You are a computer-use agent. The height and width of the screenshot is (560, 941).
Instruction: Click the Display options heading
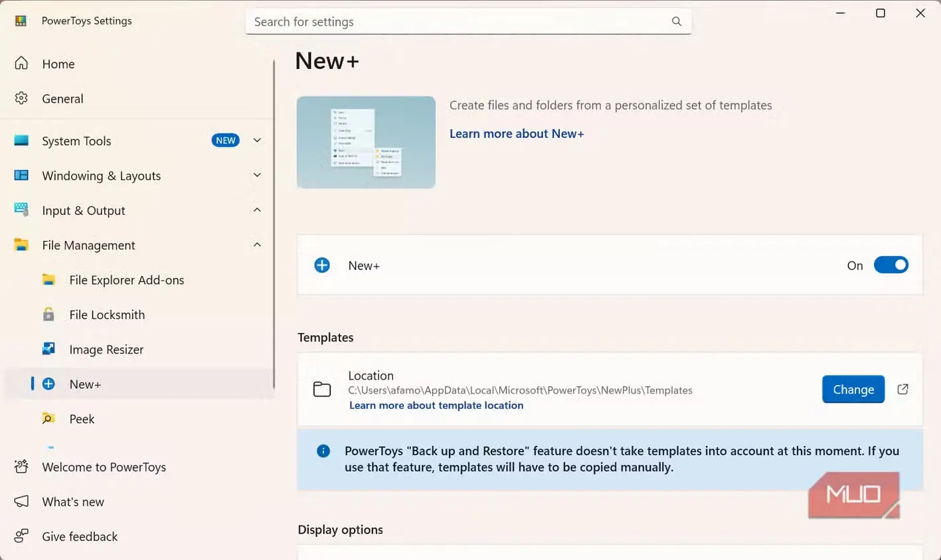pyautogui.click(x=340, y=529)
